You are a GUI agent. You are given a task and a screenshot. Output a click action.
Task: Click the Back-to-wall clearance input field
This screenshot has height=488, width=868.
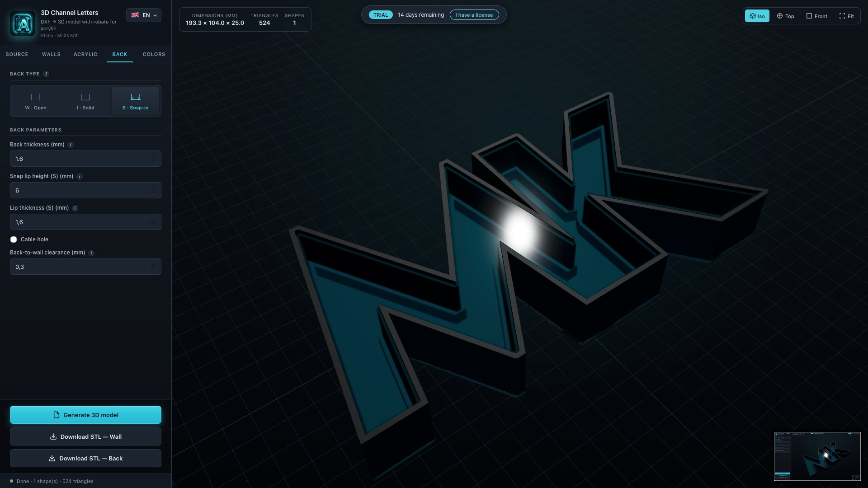85,267
